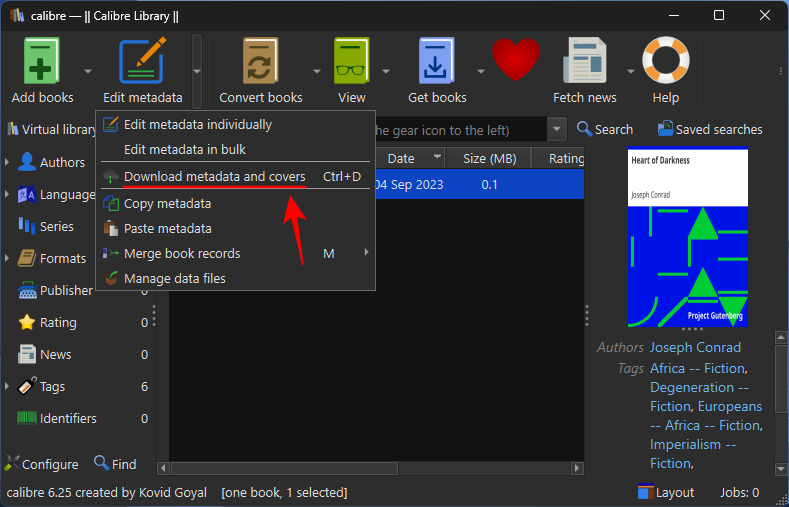The height and width of the screenshot is (507, 789).
Task: Select Rating in tag browser
Action: point(58,322)
